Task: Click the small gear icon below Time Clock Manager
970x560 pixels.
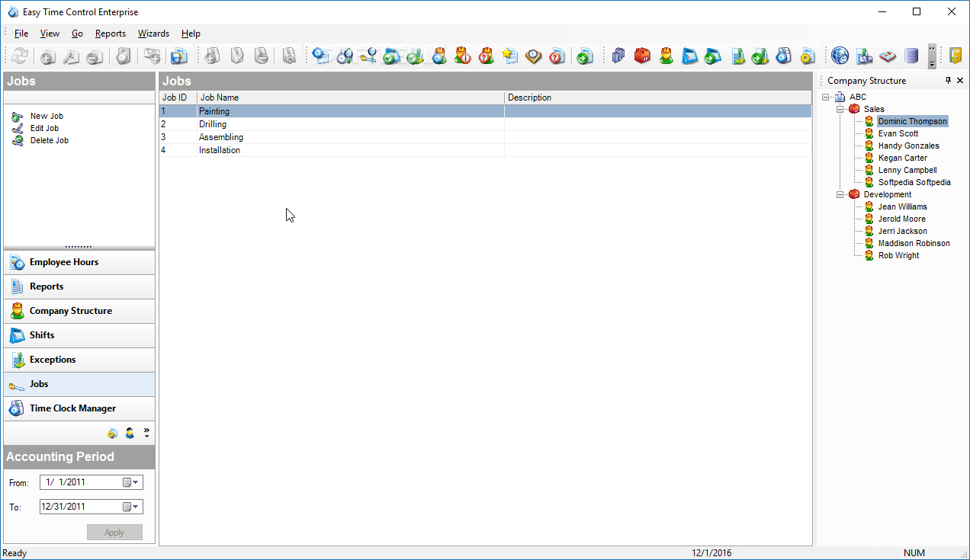Action: tap(113, 433)
